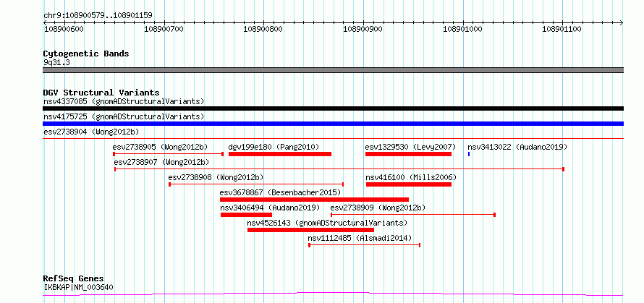Click the 108900700 ruler position
Viewport: 644px width, 303px height.
pos(164,29)
